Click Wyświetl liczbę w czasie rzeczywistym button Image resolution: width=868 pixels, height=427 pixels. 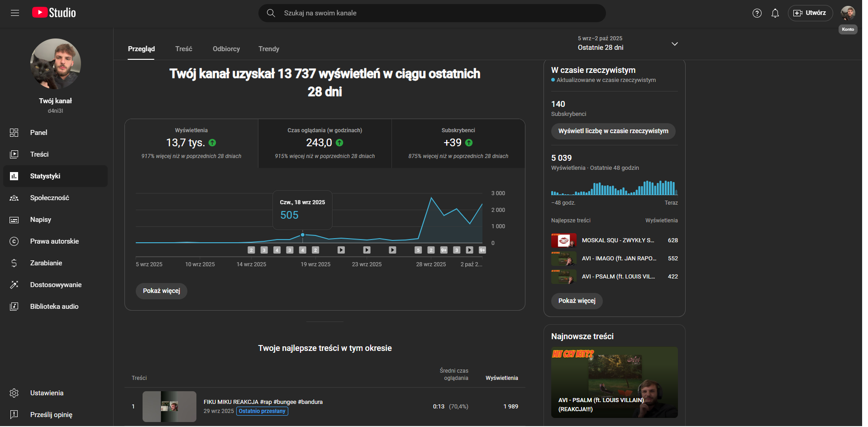[x=613, y=131]
